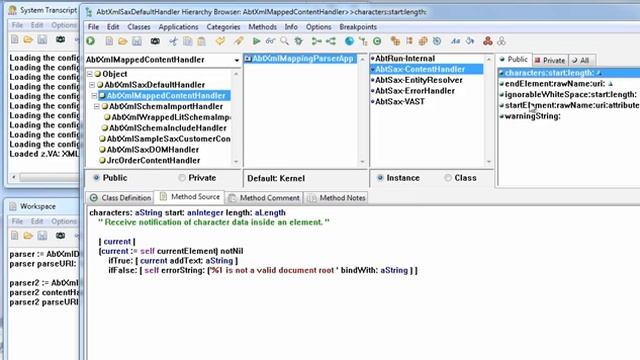Screen dimensions: 640x360
Task: Open the AbtXmlMappedContentHandler class dropdown
Action: (x=237, y=60)
